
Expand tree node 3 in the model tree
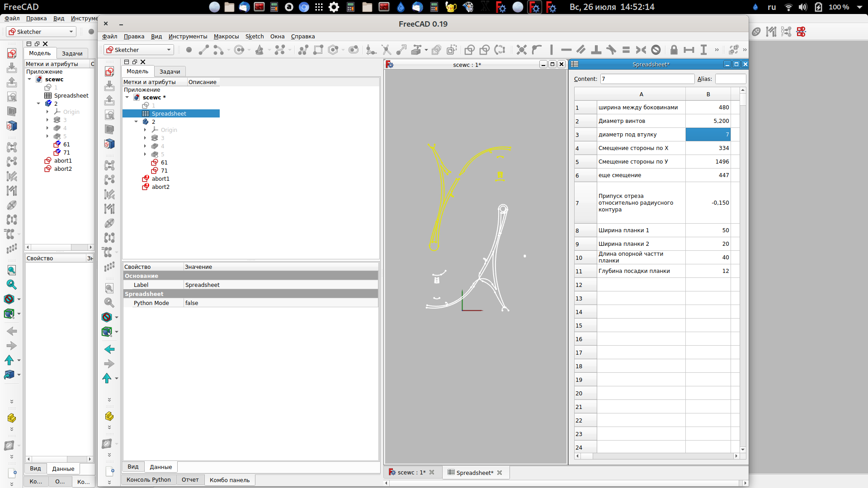click(48, 120)
